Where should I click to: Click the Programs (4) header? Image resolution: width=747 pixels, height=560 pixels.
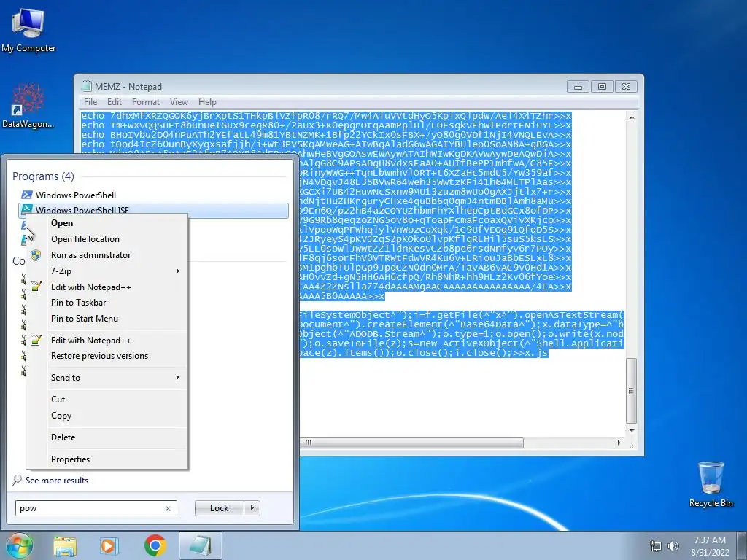(43, 176)
